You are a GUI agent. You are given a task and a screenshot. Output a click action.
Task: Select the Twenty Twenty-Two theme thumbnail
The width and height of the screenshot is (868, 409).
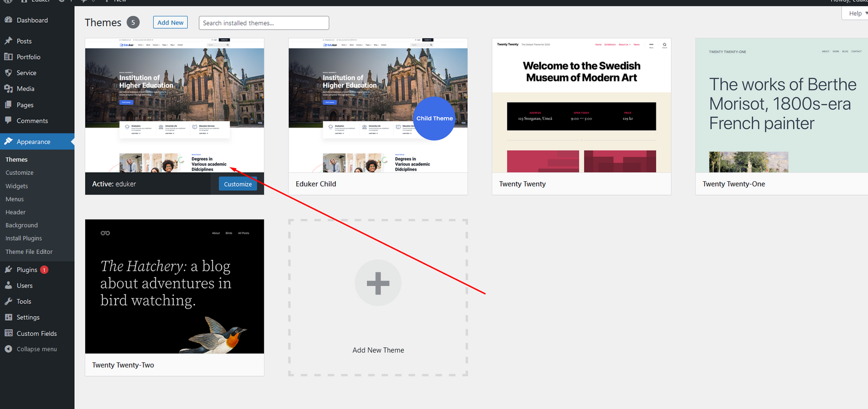coord(175,286)
